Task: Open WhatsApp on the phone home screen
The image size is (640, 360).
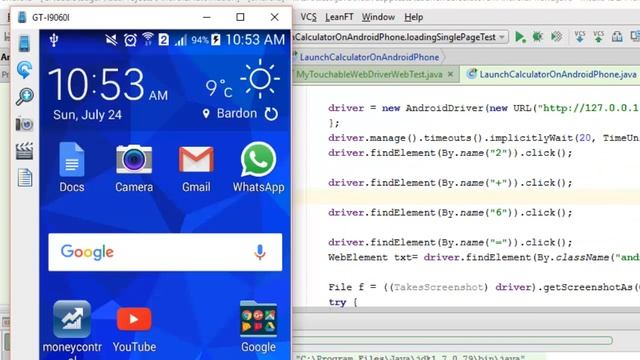Action: pos(258,167)
